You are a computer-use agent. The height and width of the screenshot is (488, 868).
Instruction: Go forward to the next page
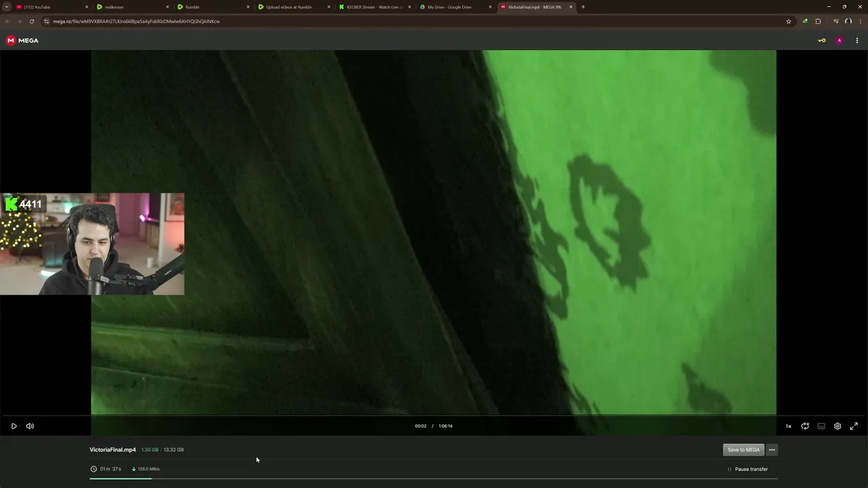pos(19,21)
